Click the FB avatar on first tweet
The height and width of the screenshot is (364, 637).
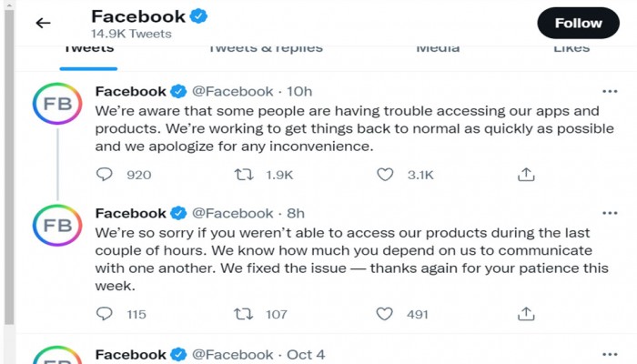[57, 104]
